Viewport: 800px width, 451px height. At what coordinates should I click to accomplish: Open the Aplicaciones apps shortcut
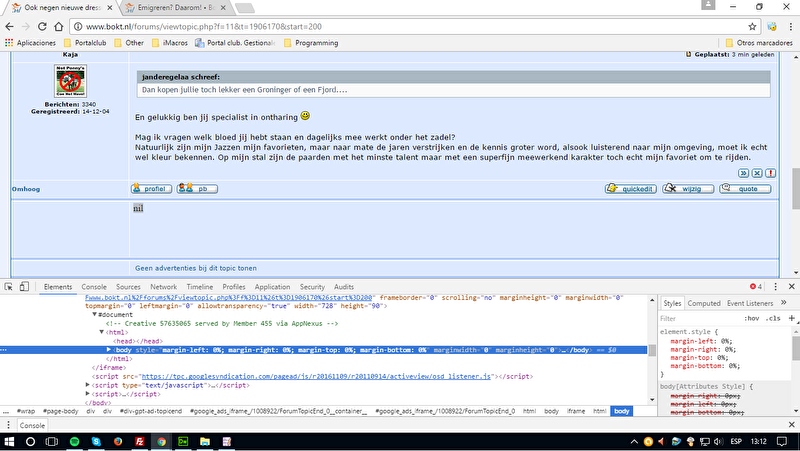click(x=30, y=43)
